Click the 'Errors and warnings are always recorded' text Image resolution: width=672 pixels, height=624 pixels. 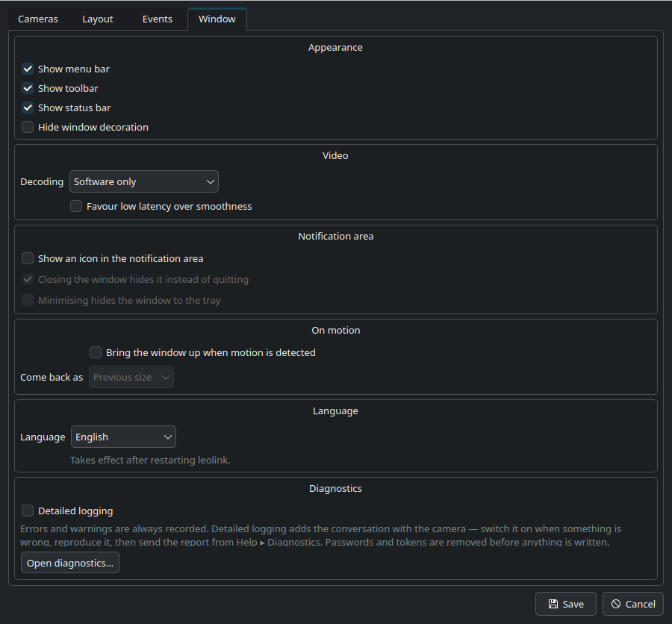click(114, 529)
